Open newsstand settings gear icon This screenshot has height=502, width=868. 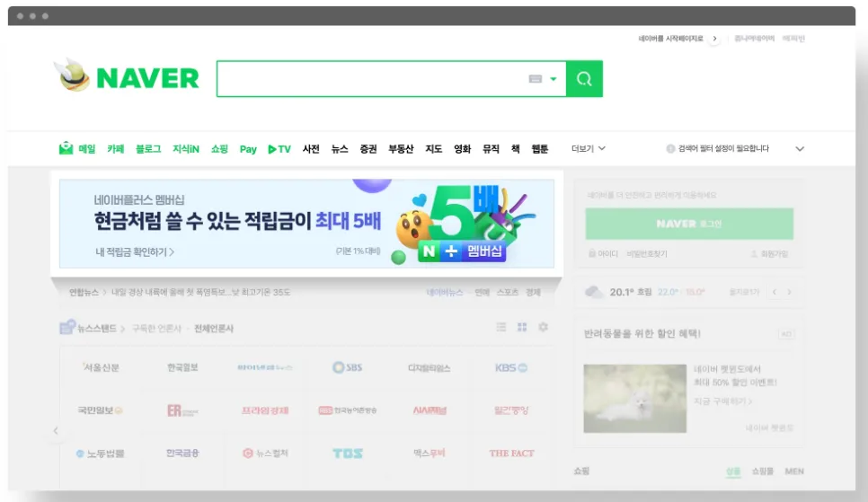tap(543, 327)
